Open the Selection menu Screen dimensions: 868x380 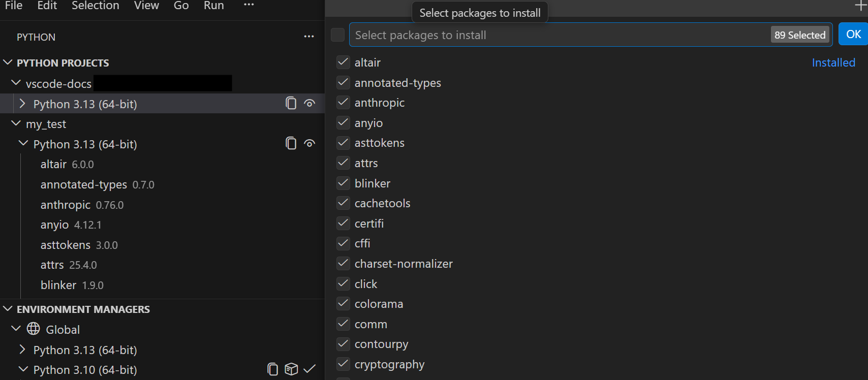coord(95,6)
